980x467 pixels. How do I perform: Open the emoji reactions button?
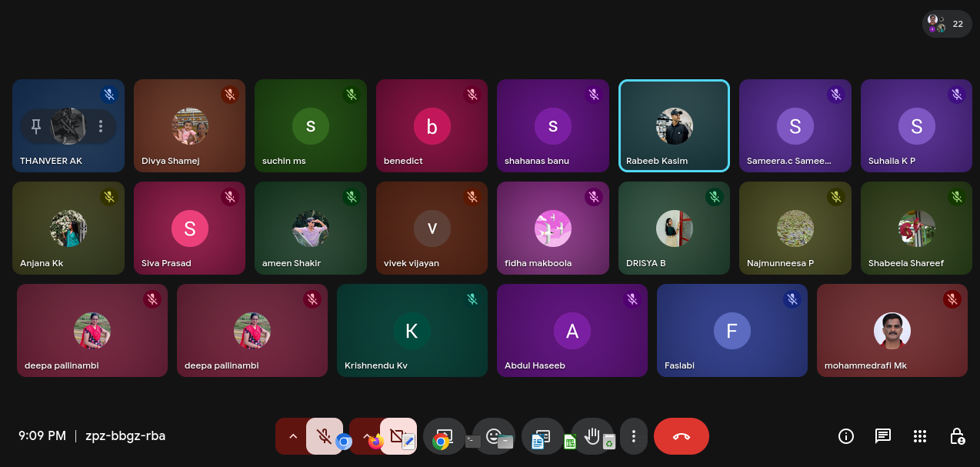[x=494, y=435]
